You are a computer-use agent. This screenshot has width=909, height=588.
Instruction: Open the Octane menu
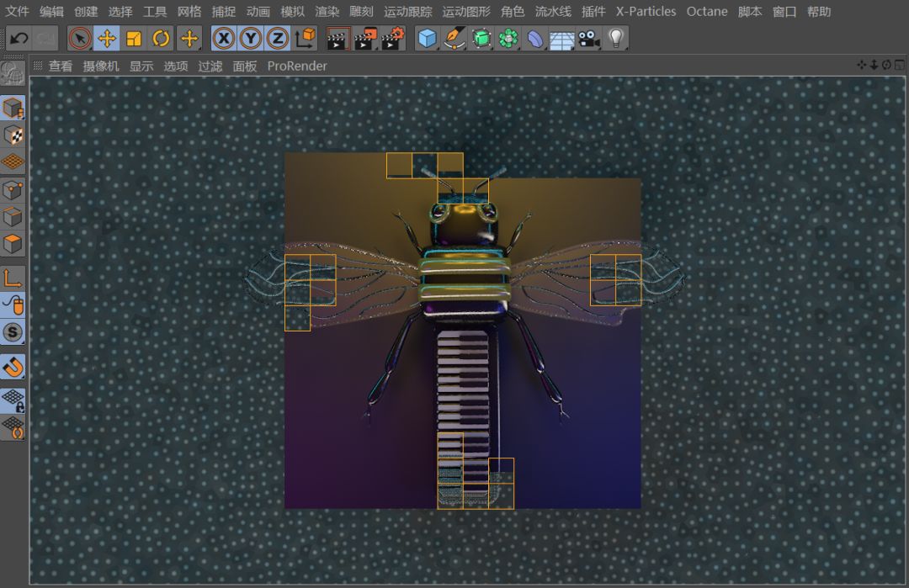click(707, 11)
